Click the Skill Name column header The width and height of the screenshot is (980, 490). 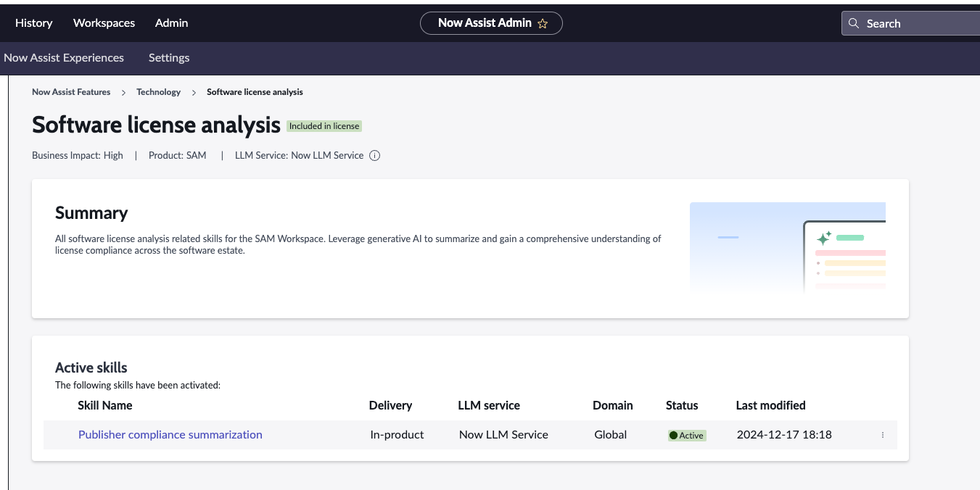pyautogui.click(x=105, y=405)
